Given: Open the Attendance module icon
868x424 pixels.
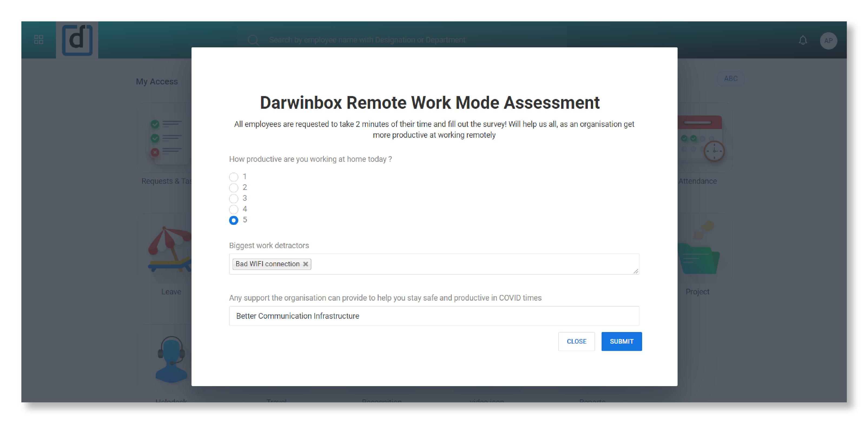Looking at the screenshot, I should pyautogui.click(x=704, y=138).
